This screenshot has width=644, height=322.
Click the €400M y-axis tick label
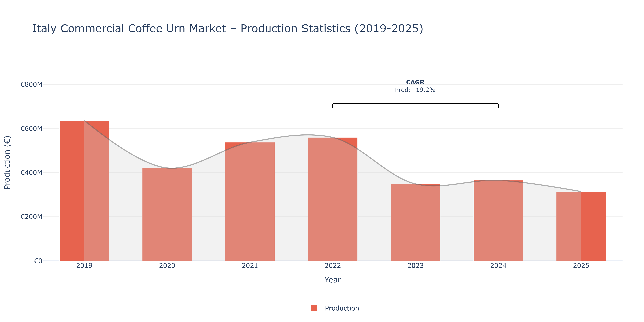(31, 173)
